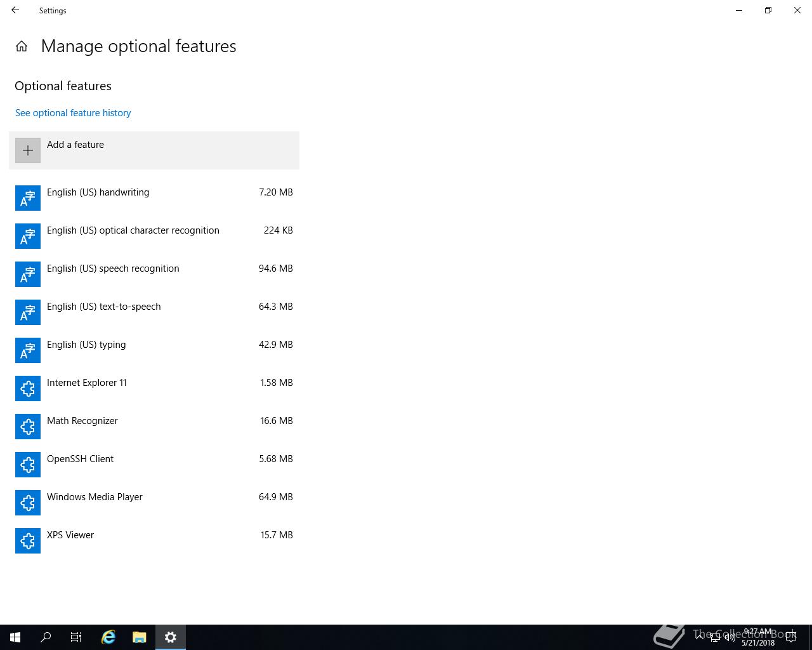This screenshot has height=650, width=812.
Task: Select English (US) optical character recognition text
Action: (133, 230)
